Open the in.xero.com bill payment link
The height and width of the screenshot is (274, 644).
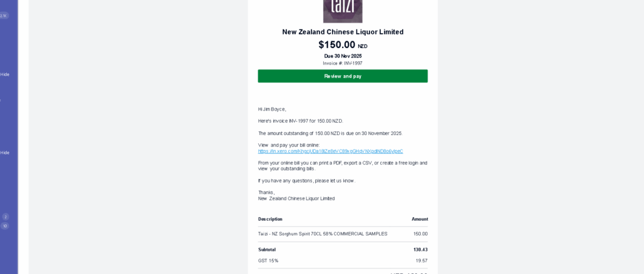click(x=330, y=151)
